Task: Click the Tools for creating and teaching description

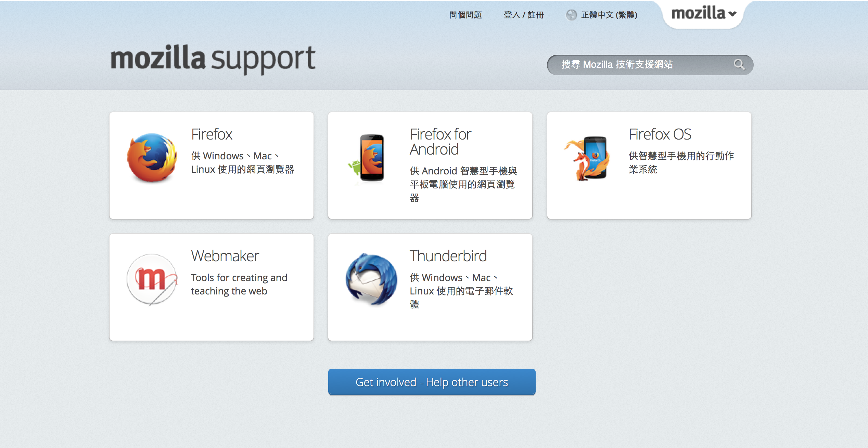Action: 239,284
